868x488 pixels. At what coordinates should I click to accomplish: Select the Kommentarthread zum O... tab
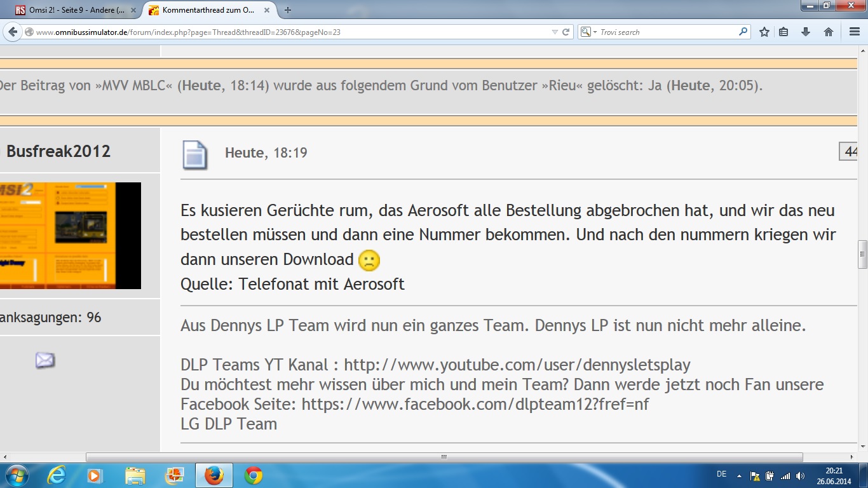point(209,10)
